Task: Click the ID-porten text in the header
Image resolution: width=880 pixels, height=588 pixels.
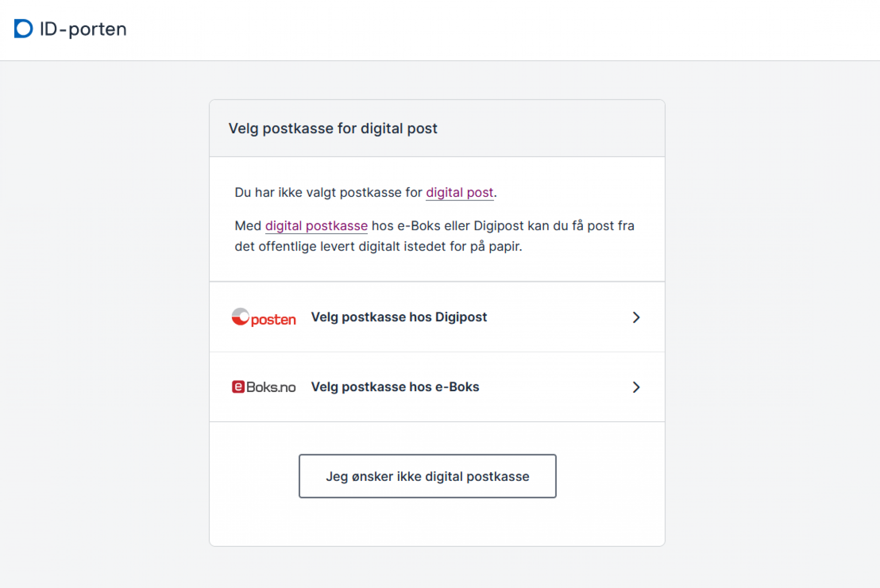Action: point(83,29)
